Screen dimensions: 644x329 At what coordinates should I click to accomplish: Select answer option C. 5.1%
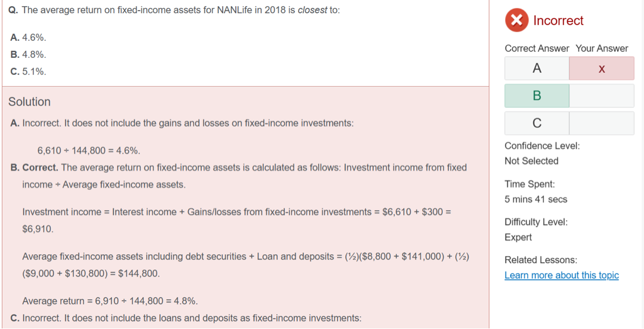[x=28, y=72]
